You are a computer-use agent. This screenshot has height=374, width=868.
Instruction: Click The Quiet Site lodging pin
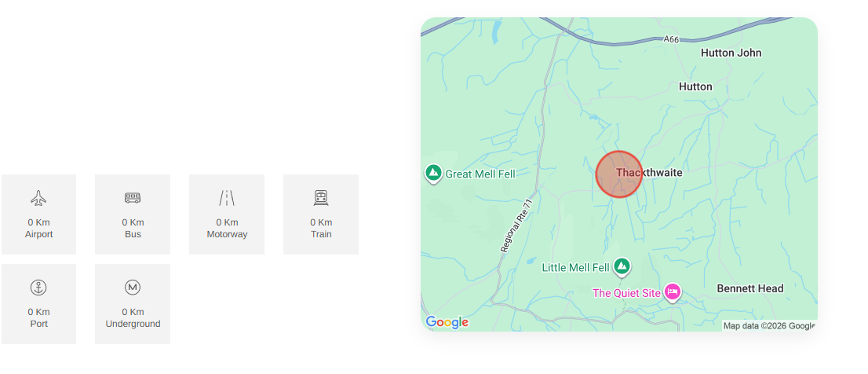673,291
